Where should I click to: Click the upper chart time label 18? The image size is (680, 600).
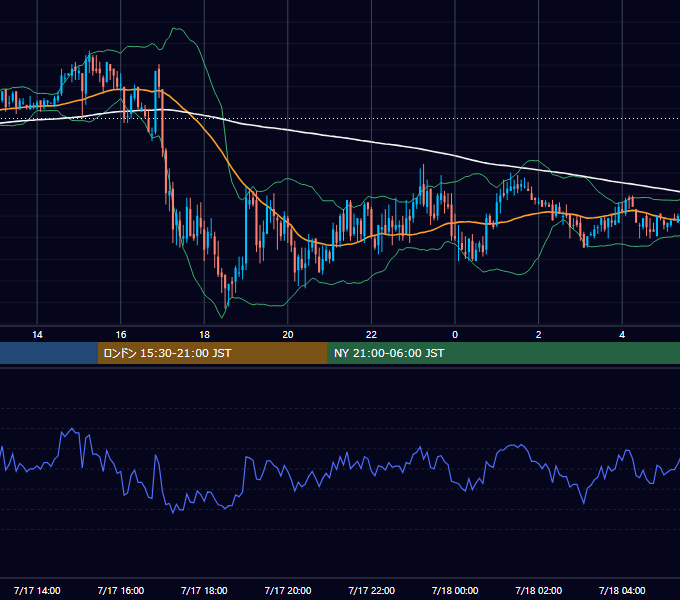point(204,335)
